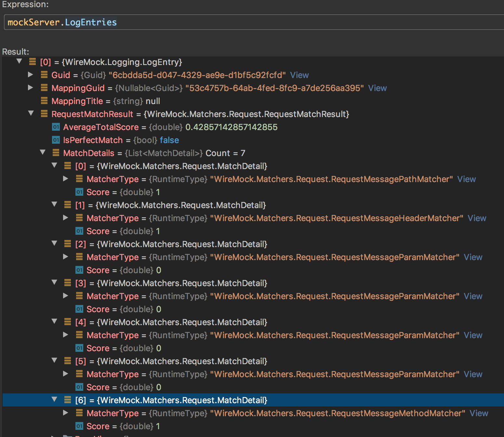
Task: Select MatchDetail [6] highlighted row
Action: (x=253, y=400)
